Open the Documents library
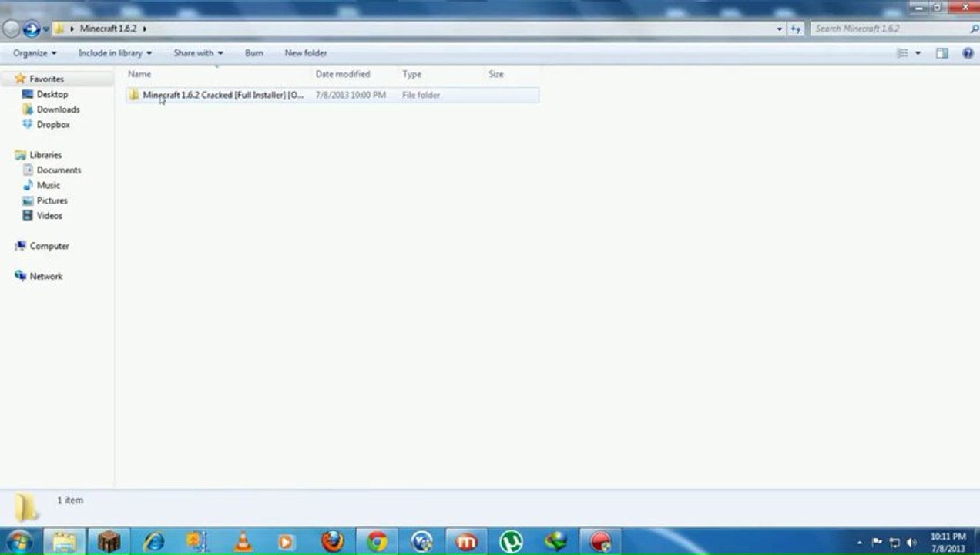This screenshot has height=555, width=980. (x=59, y=170)
